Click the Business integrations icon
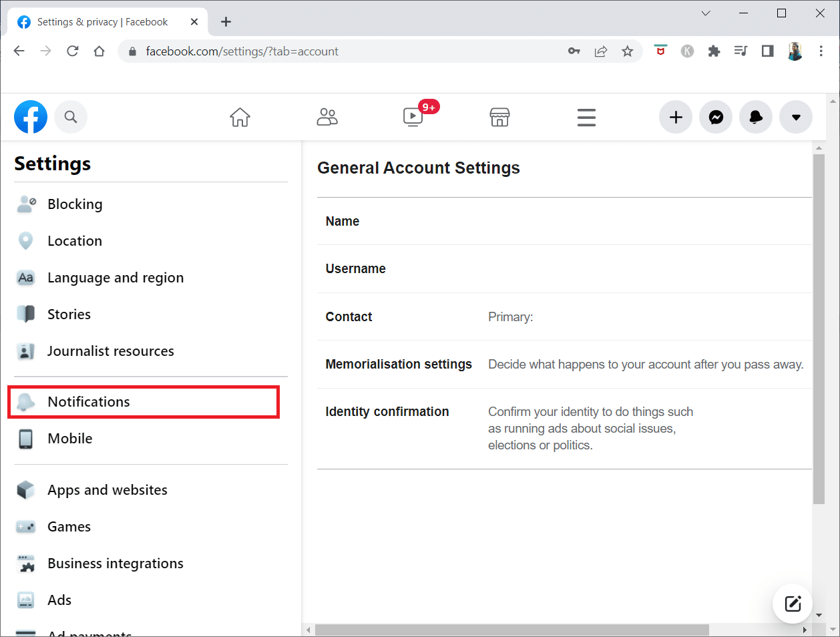The image size is (840, 637). (x=25, y=564)
